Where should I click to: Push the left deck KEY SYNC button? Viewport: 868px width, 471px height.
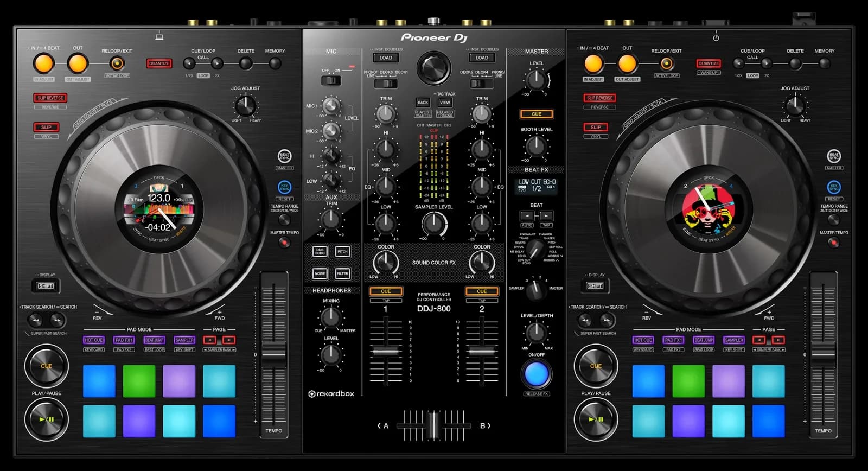284,187
